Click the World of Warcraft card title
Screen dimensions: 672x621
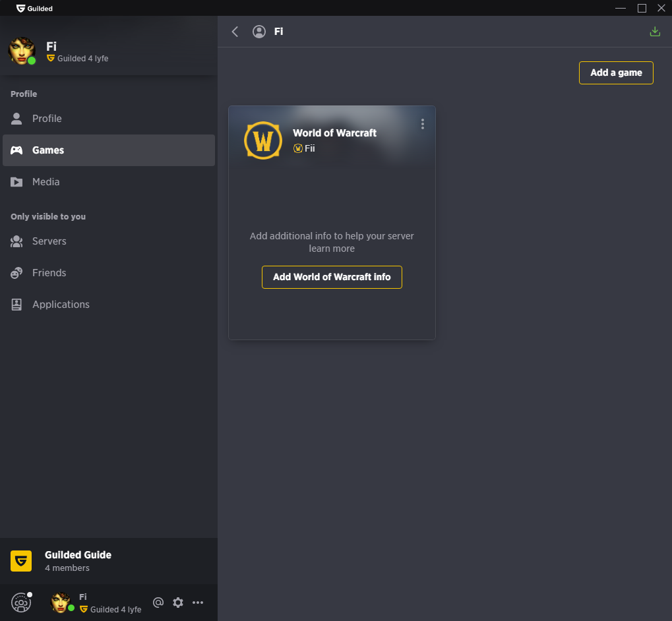(335, 133)
